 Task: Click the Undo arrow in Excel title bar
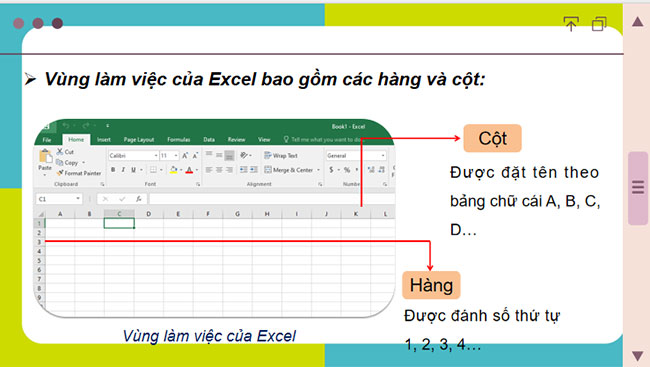[x=65, y=125]
